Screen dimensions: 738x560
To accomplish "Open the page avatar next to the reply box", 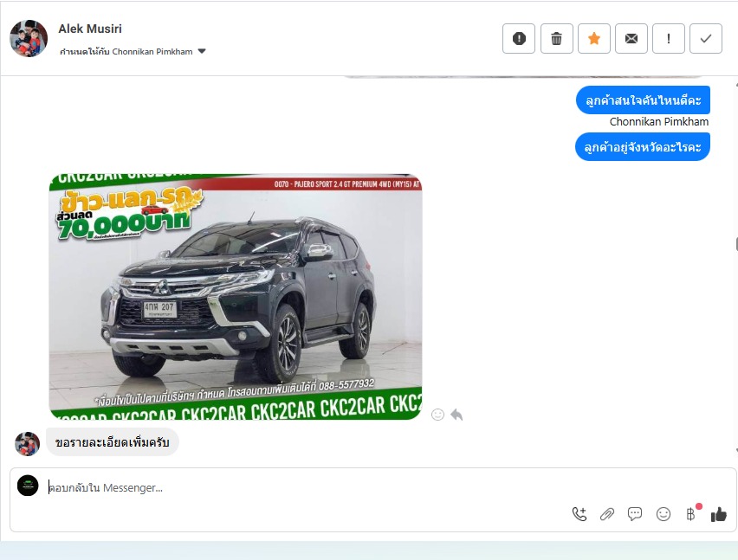I will (28, 486).
